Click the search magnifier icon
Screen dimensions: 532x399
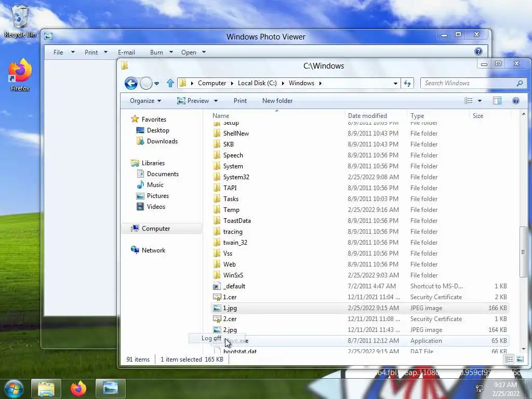point(520,83)
